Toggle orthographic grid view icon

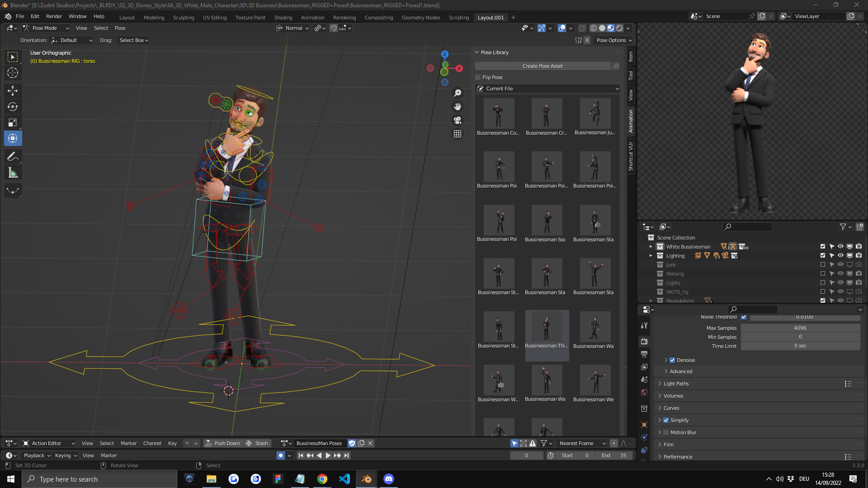tap(458, 134)
